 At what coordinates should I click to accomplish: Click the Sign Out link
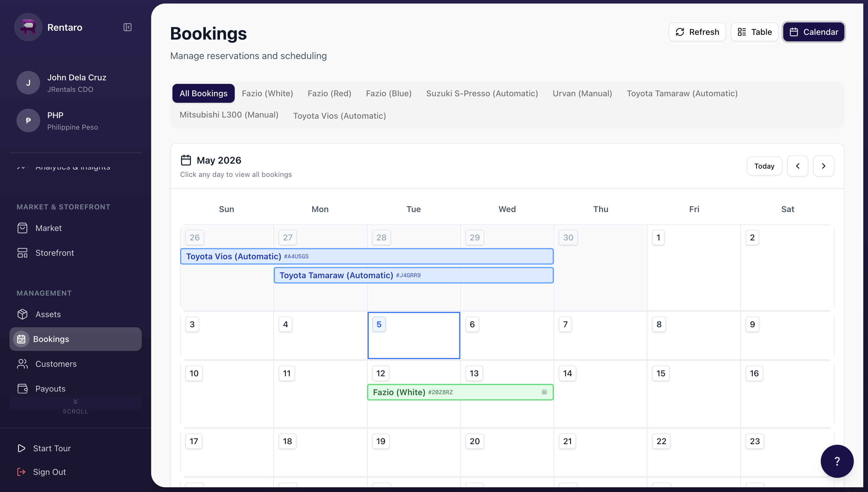pyautogui.click(x=49, y=472)
